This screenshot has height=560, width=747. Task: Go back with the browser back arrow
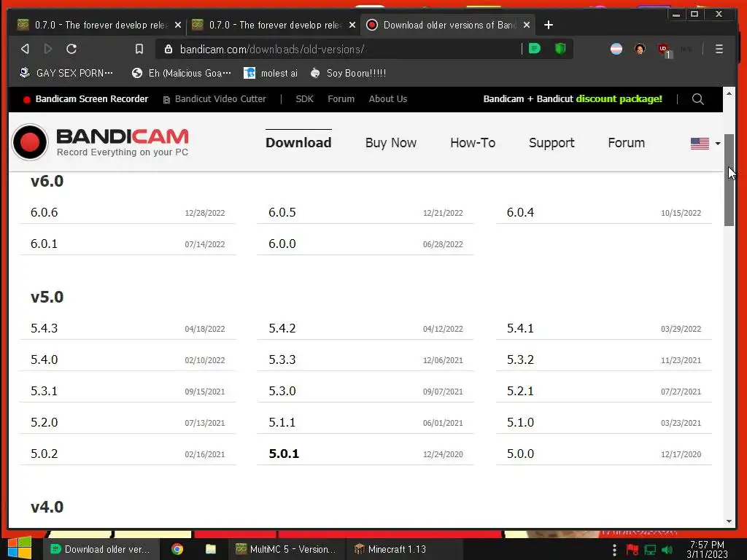coord(26,49)
